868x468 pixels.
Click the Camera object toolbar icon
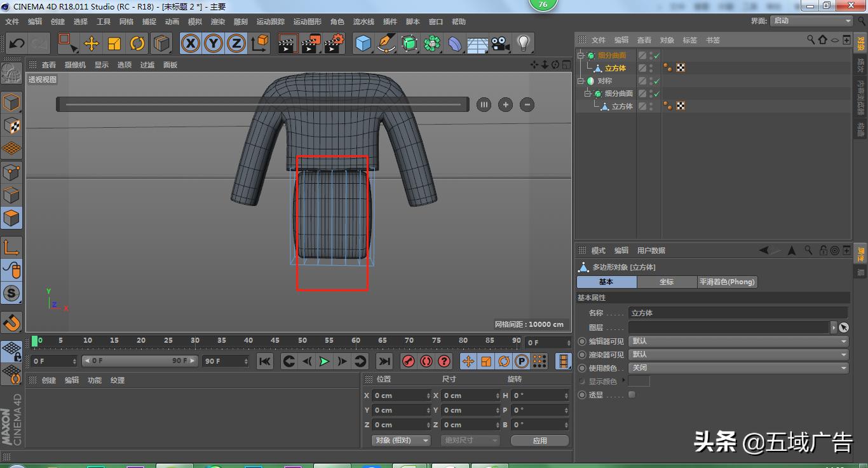pos(500,43)
